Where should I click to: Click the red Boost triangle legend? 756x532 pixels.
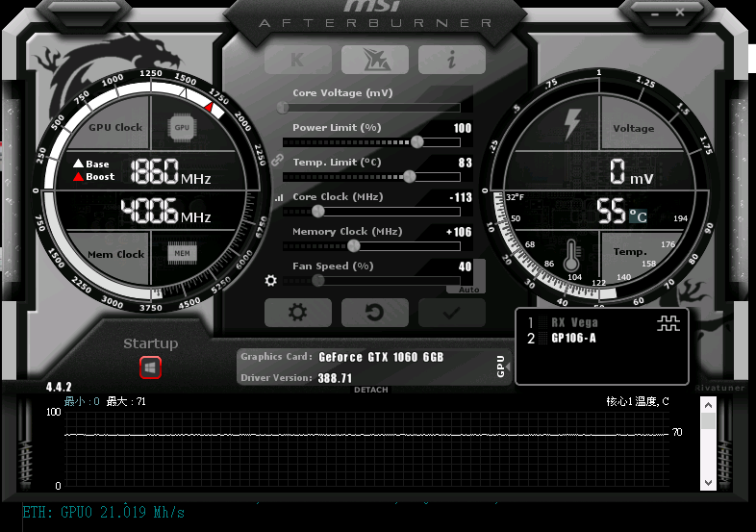coord(78,177)
